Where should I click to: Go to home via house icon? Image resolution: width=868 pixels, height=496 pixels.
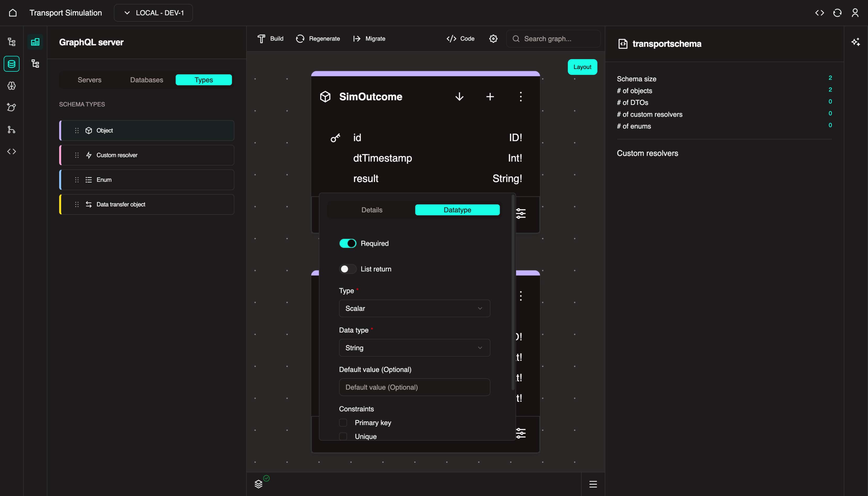(x=13, y=13)
